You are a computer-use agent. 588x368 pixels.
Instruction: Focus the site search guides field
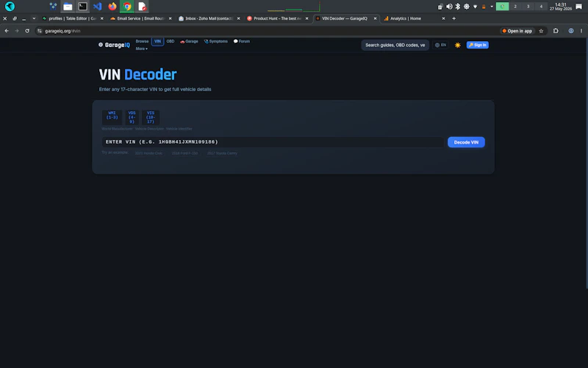395,45
